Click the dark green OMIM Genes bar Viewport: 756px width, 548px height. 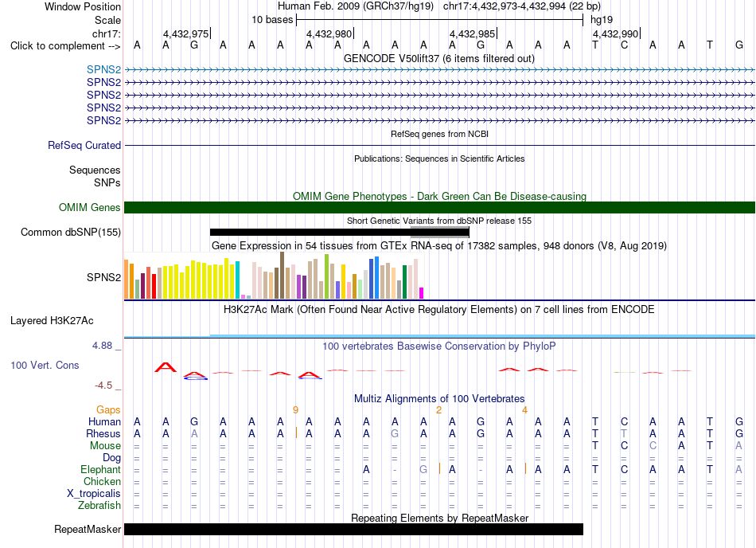tap(439, 207)
